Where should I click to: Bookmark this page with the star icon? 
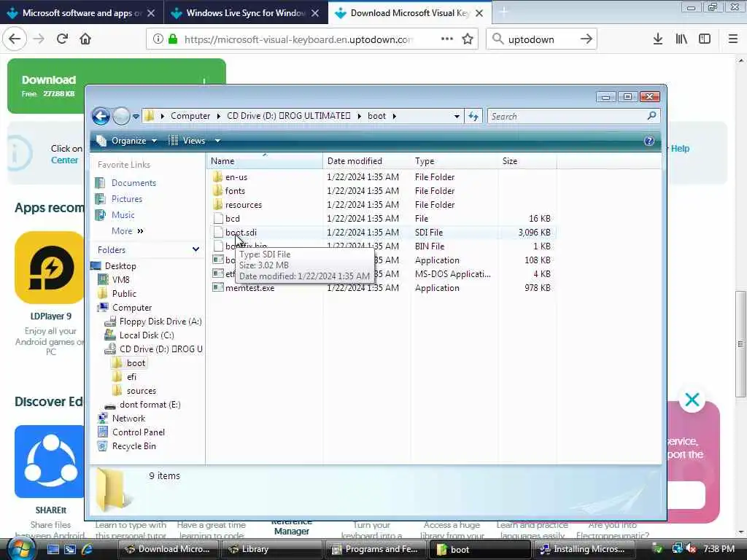coord(468,39)
